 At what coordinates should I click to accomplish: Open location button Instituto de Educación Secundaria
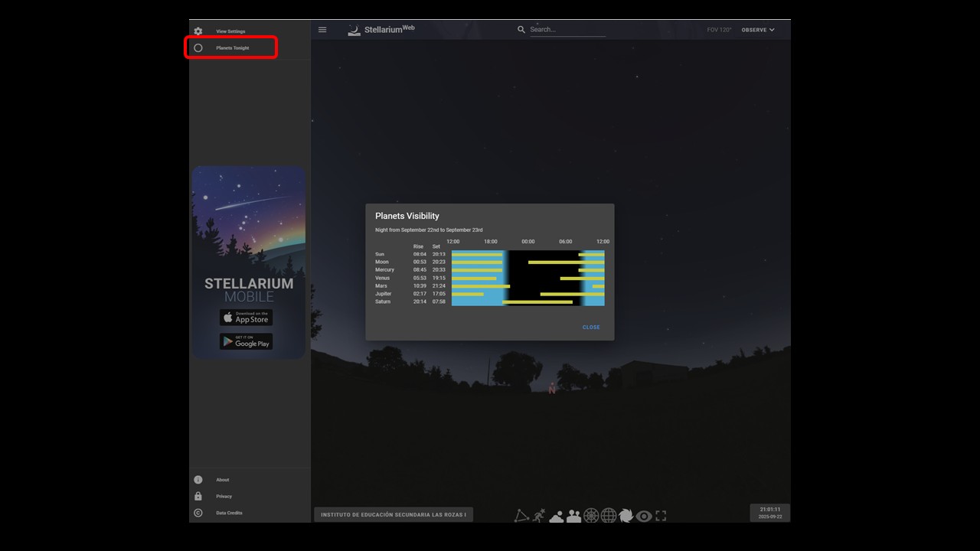394,514
